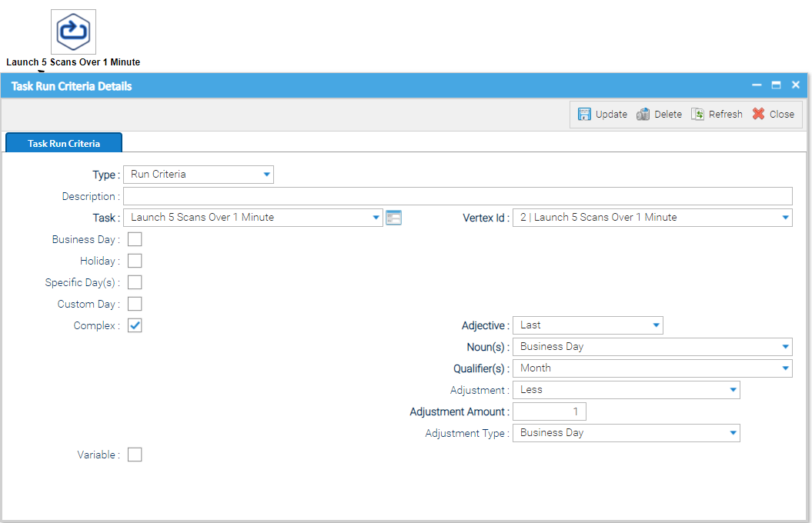Click the Refresh icon in toolbar
The image size is (812, 523).
click(x=698, y=114)
